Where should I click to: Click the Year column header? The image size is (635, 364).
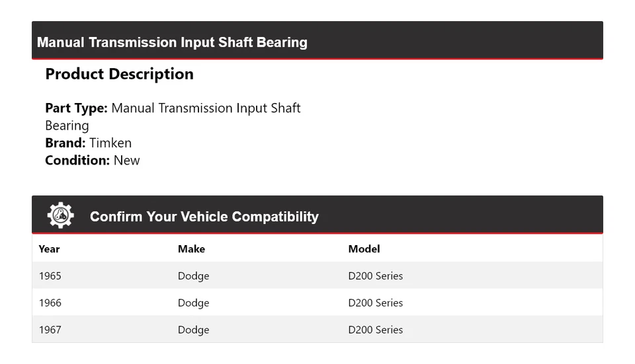coord(49,249)
